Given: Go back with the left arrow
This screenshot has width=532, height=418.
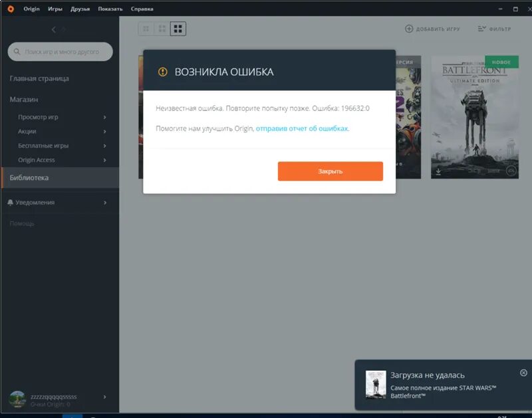Looking at the screenshot, I should [54, 30].
